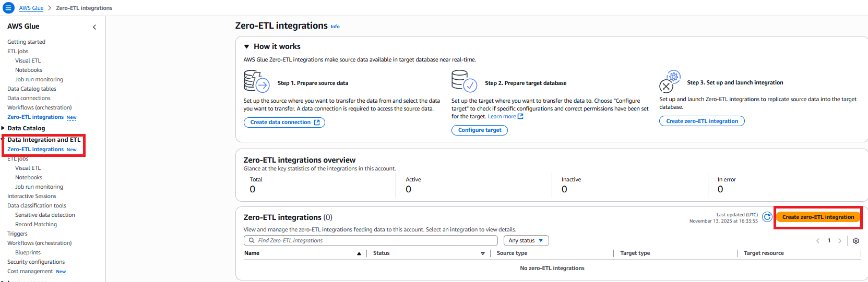The width and height of the screenshot is (868, 282).
Task: Sort table by Status column arrow
Action: (483, 253)
